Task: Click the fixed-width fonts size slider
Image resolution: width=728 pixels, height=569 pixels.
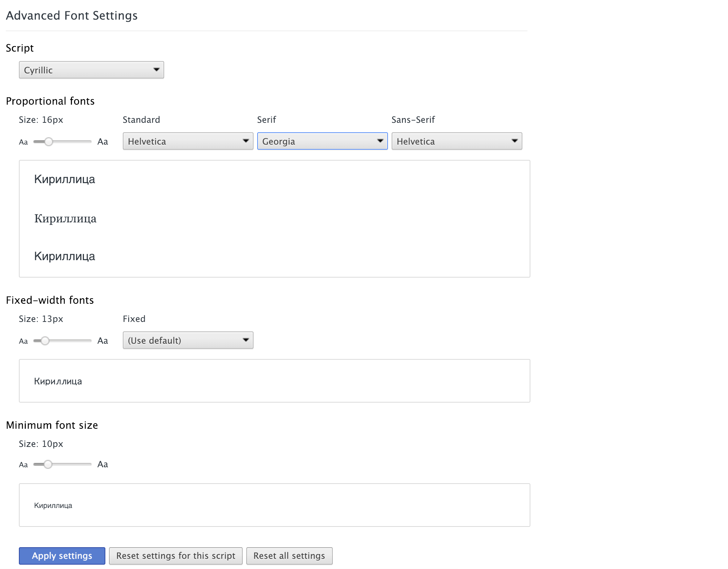Action: [62, 341]
